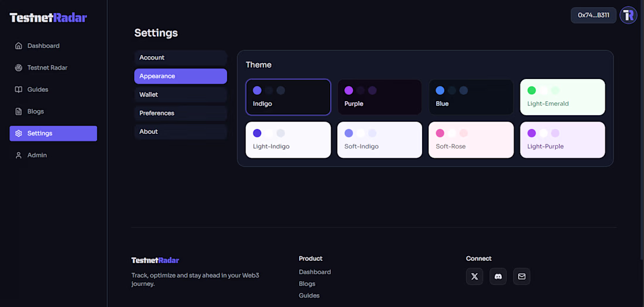Click the Product footer heading

(310, 258)
